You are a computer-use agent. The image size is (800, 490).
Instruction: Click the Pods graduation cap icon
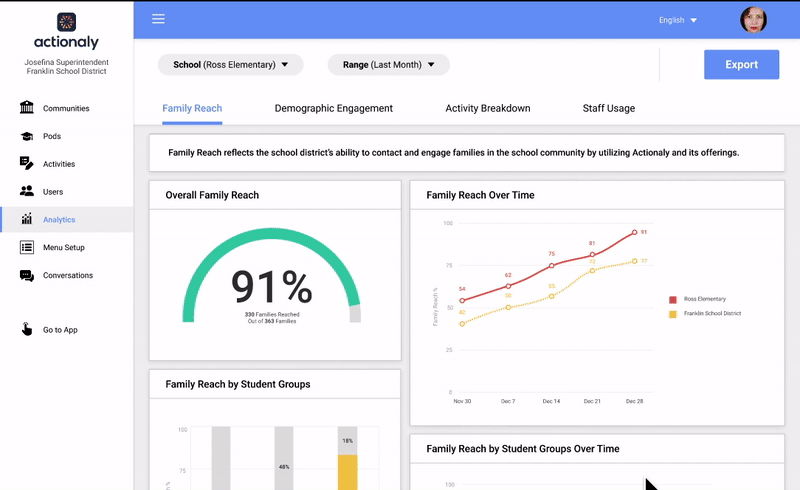click(x=27, y=136)
